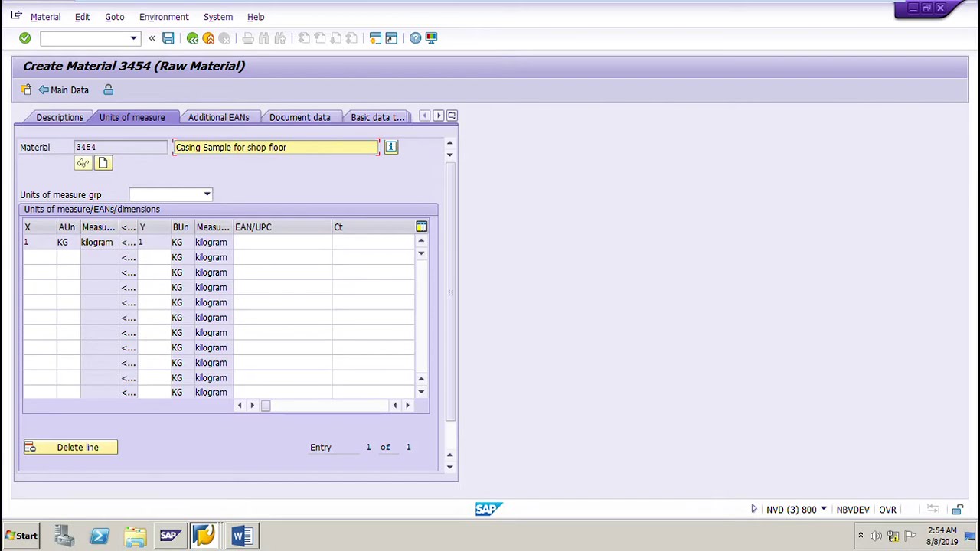Click the Start button
Viewport: 980px width, 551px height.
(x=21, y=536)
